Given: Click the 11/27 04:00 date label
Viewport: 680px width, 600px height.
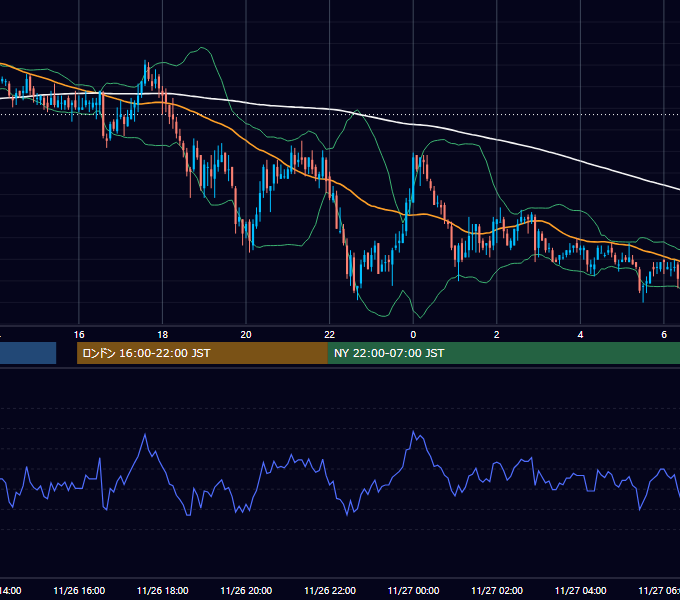Looking at the screenshot, I should pos(581,590).
